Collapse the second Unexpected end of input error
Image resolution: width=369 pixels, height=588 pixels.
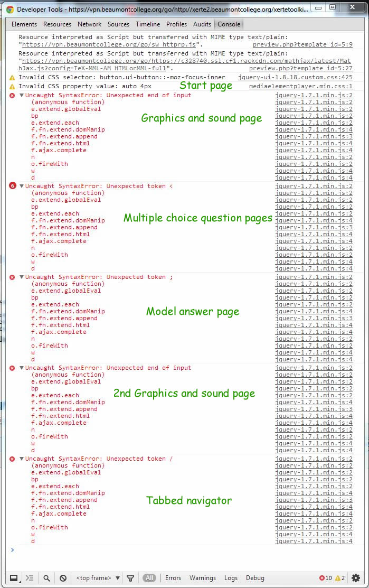(x=21, y=368)
